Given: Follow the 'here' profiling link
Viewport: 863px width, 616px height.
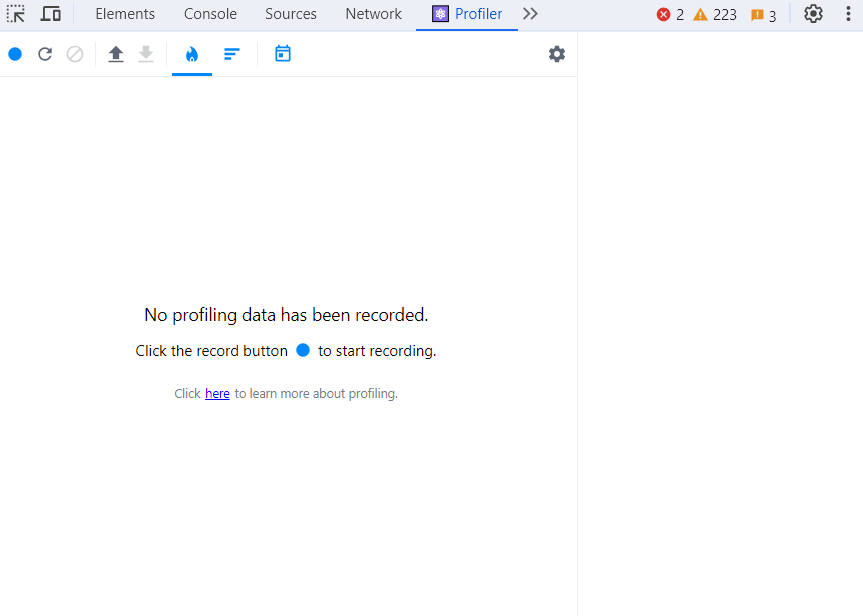Looking at the screenshot, I should 217,394.
